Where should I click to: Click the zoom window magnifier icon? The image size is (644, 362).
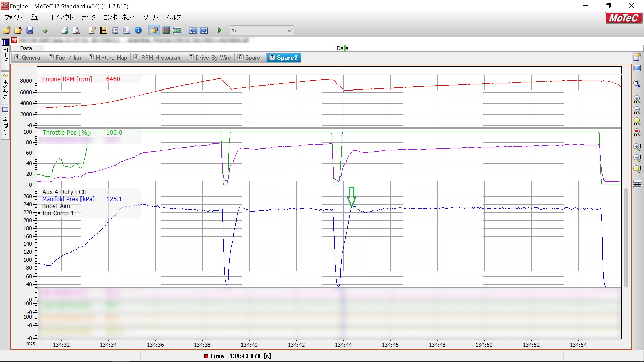click(637, 84)
